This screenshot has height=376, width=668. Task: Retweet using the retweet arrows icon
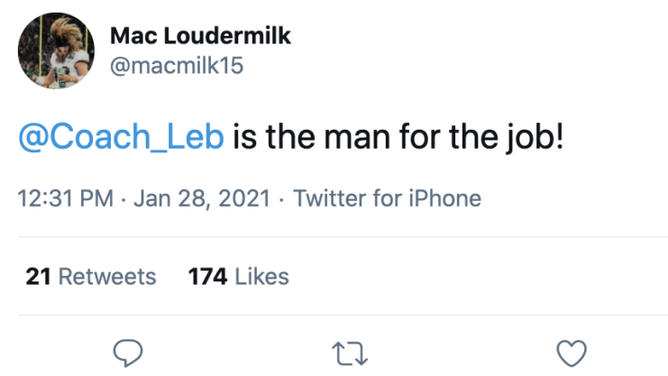(350, 353)
